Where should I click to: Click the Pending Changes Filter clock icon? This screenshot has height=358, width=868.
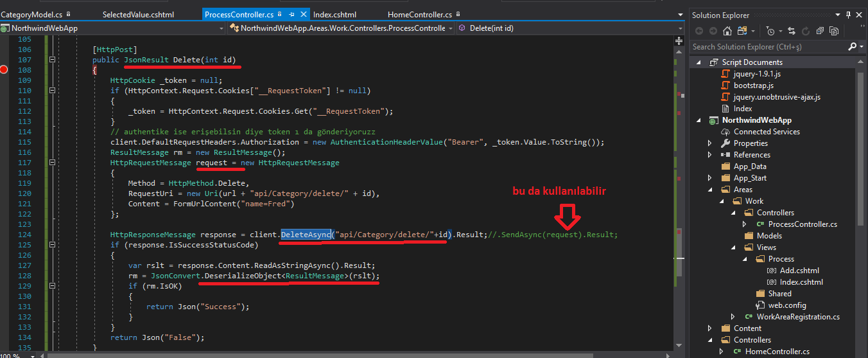click(x=770, y=31)
